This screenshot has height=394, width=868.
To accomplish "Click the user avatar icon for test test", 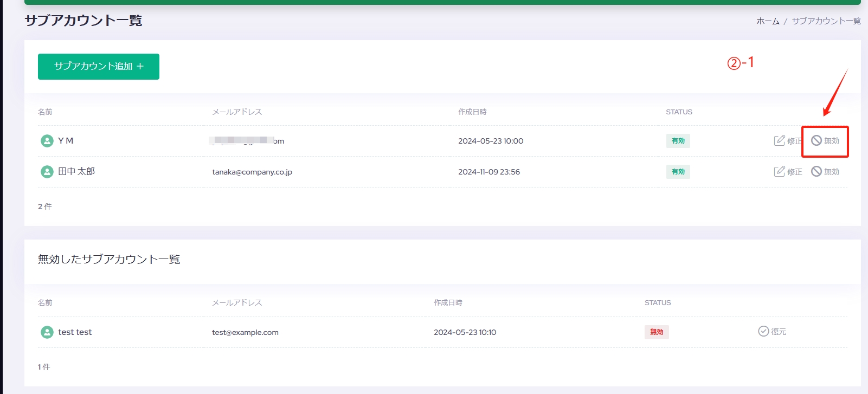I will (x=47, y=332).
